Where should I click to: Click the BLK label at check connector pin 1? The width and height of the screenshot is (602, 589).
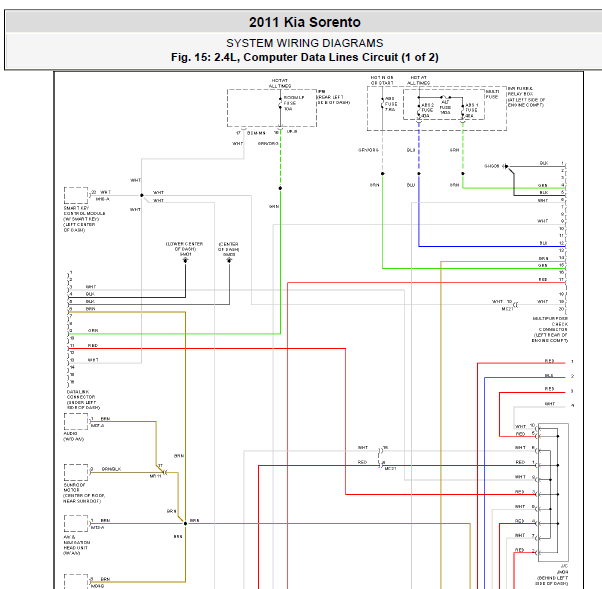pyautogui.click(x=544, y=163)
